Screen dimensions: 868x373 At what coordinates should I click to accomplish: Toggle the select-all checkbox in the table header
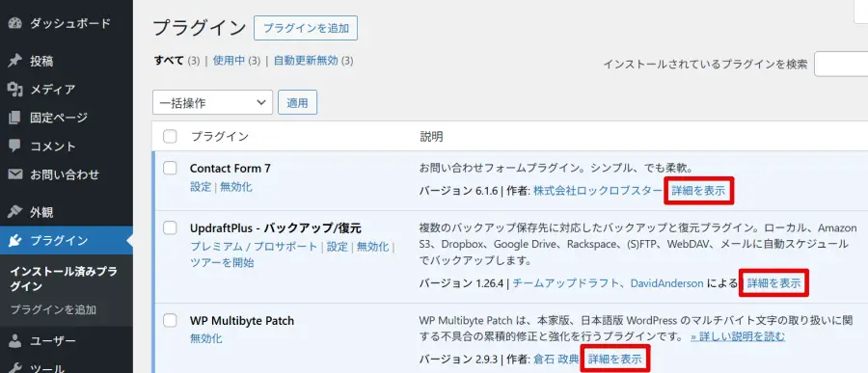tap(170, 136)
